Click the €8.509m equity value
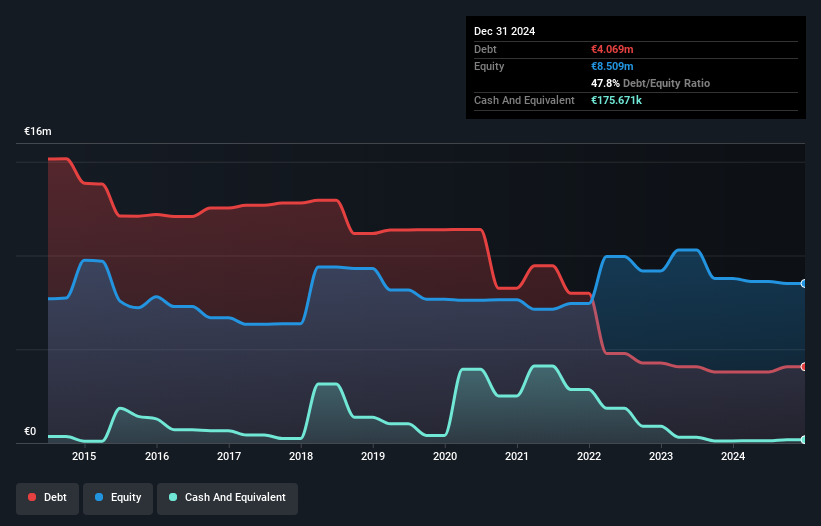Image resolution: width=821 pixels, height=526 pixels. point(612,66)
